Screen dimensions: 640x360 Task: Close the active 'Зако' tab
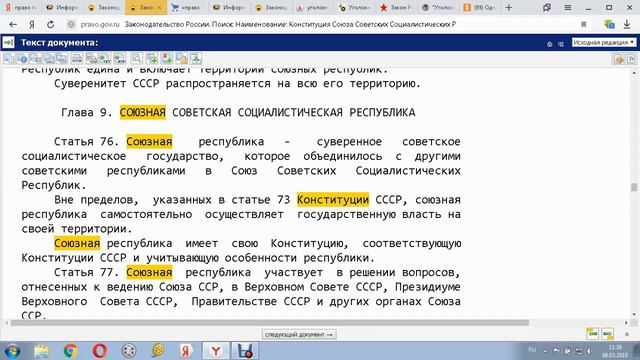(x=160, y=8)
